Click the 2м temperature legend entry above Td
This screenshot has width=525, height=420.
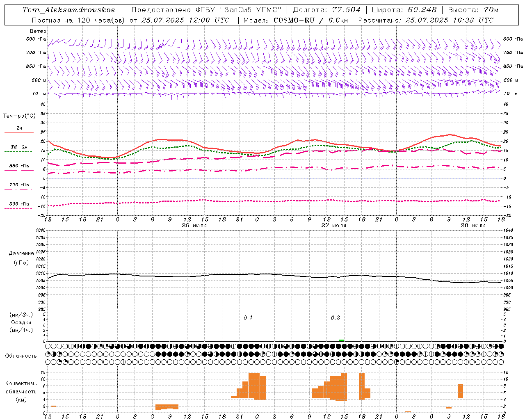point(19,128)
